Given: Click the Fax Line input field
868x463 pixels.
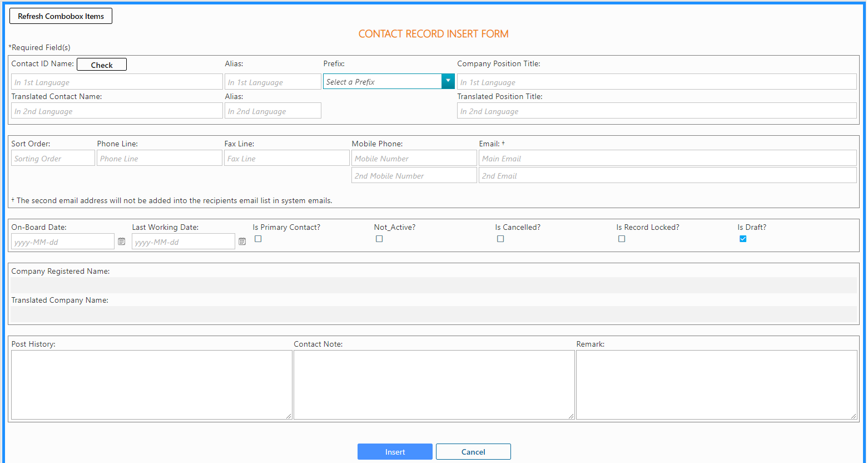Looking at the screenshot, I should coord(286,159).
